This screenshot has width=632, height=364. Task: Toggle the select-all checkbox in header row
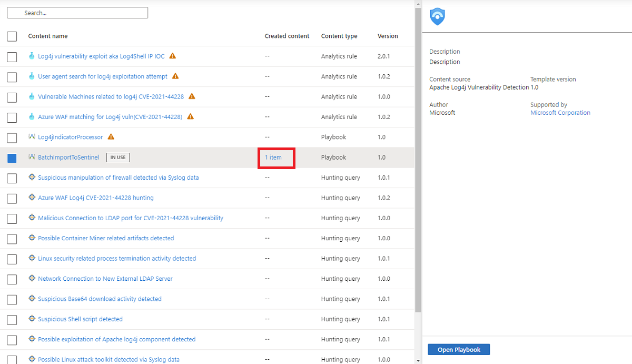(x=12, y=36)
